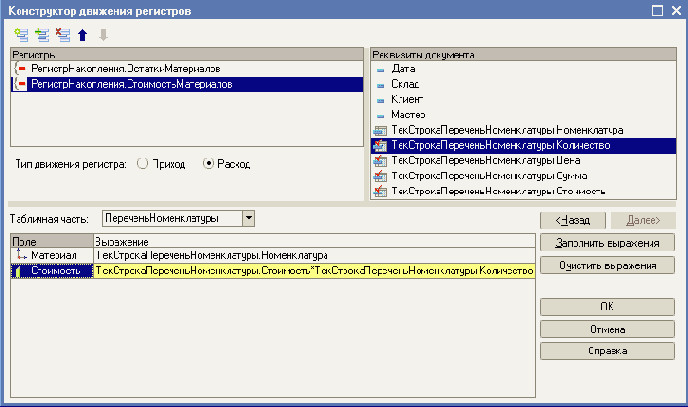
Task: Click Заполнить выражения button
Action: coord(607,243)
